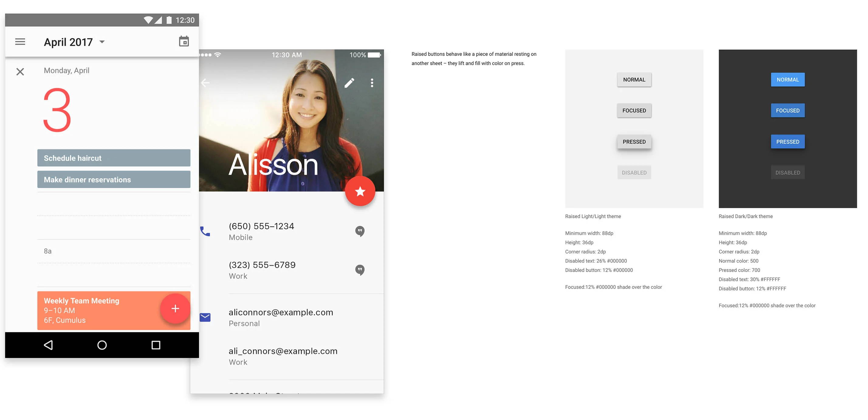Open the hamburger menu in calendar app
The width and height of the screenshot is (868, 420).
(x=20, y=42)
